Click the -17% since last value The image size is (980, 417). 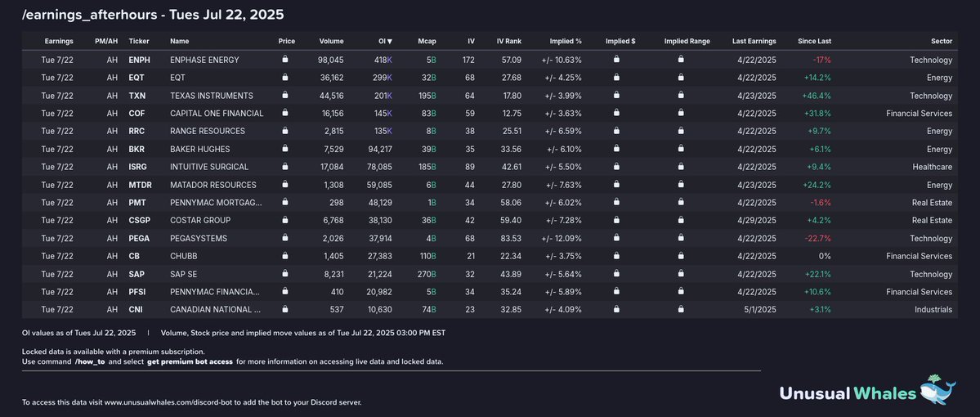(x=822, y=60)
